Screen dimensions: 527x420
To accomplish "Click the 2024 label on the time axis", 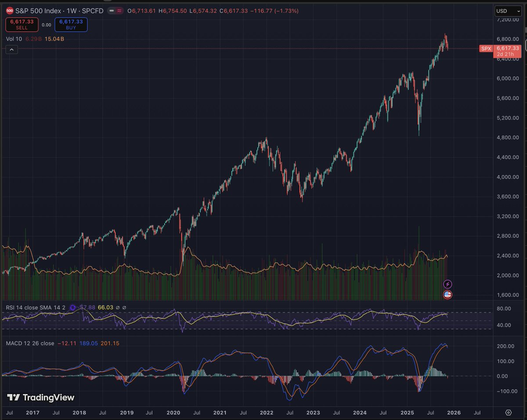I will [x=360, y=413].
